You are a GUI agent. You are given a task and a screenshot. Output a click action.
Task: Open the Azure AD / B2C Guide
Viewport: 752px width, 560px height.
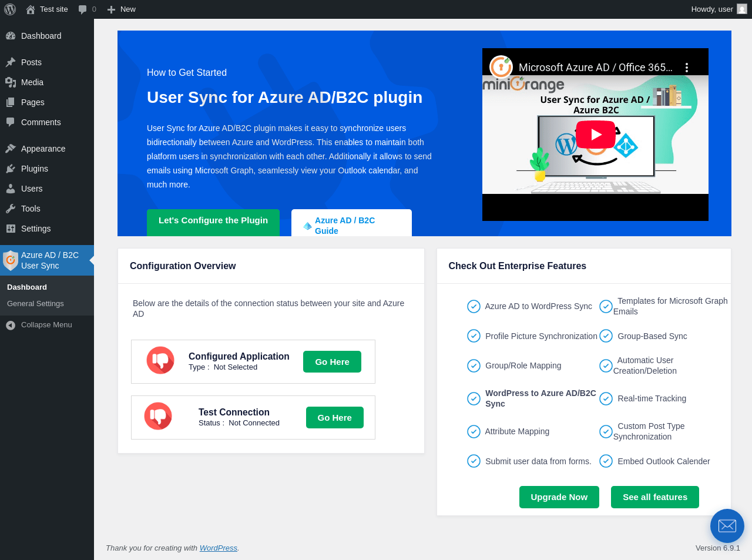(x=351, y=223)
